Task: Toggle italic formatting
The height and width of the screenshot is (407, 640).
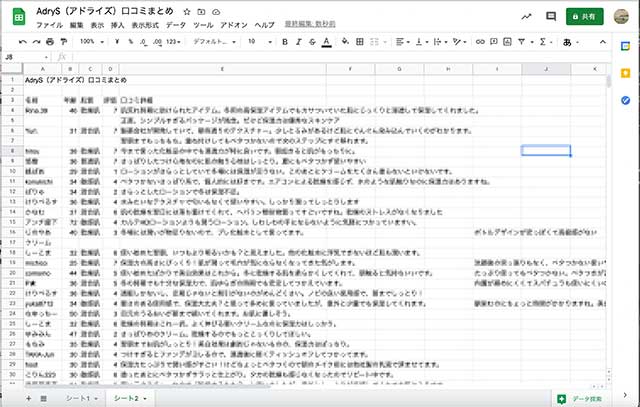Action: [x=298, y=42]
